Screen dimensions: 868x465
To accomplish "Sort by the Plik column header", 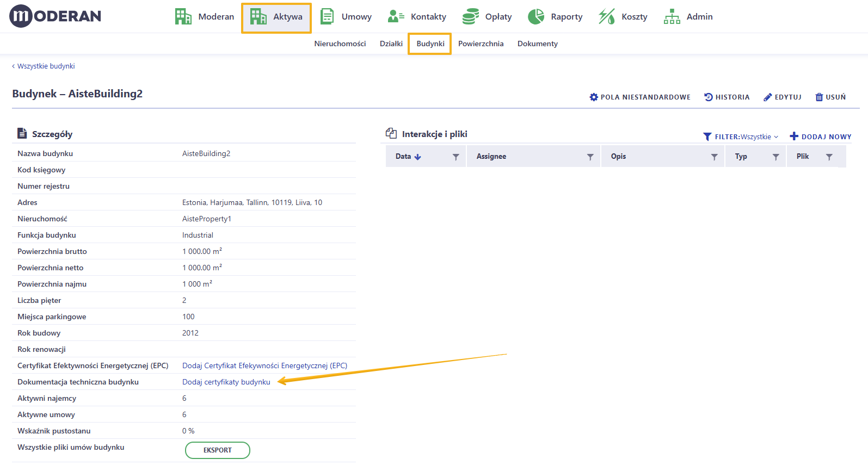I will coord(803,156).
